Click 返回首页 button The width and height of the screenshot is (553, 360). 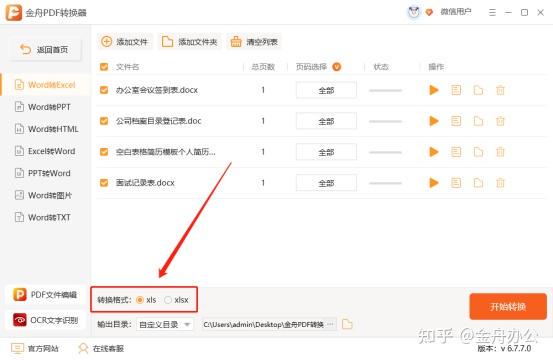45,49
